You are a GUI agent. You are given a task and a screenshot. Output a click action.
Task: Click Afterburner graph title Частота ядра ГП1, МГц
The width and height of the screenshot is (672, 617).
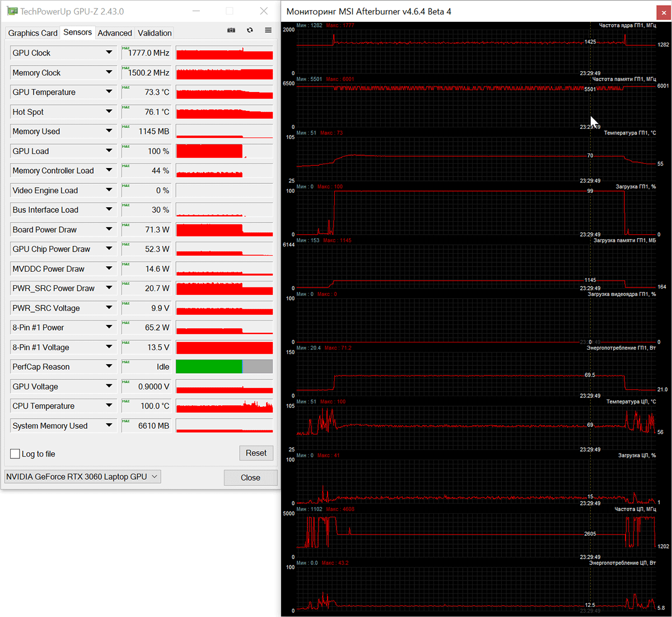[x=627, y=26]
